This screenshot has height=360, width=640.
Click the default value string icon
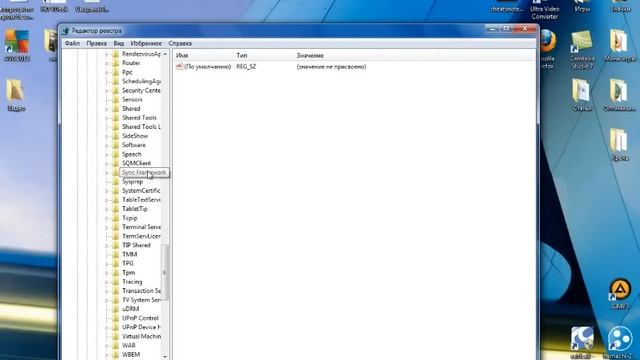coord(180,67)
